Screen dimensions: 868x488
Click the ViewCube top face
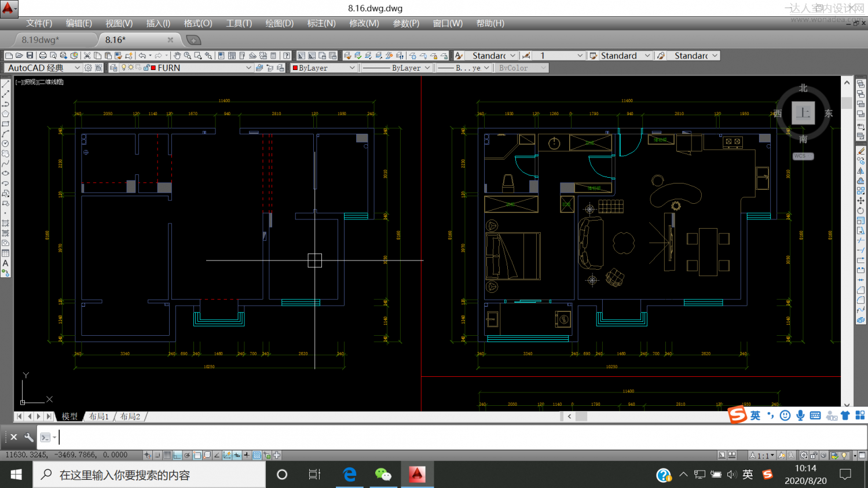tap(803, 113)
